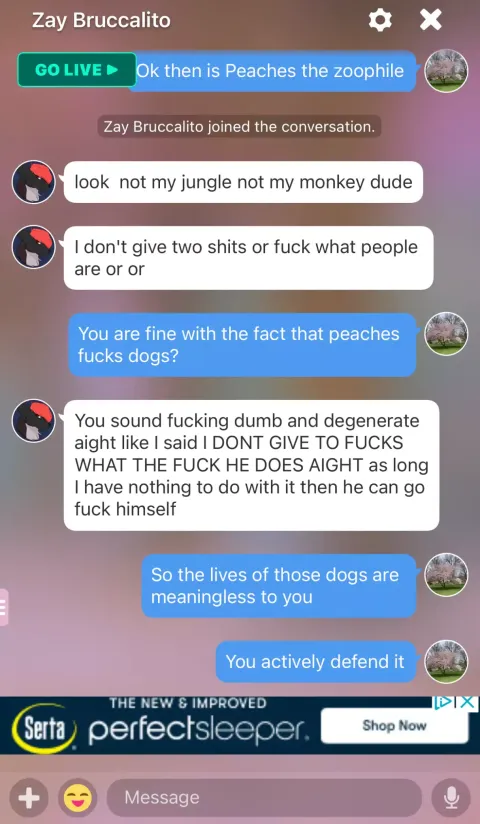Tap the microphone voice message icon
480x824 pixels.
tap(451, 799)
